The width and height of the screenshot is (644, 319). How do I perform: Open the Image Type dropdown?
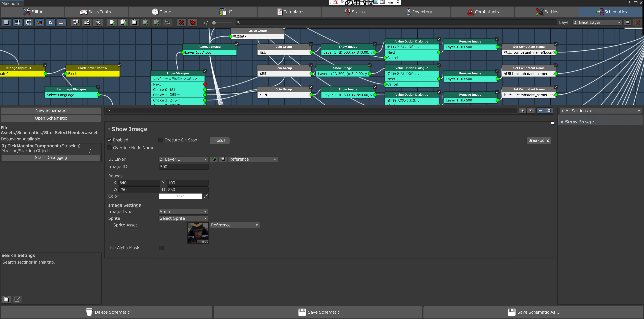[x=183, y=212]
